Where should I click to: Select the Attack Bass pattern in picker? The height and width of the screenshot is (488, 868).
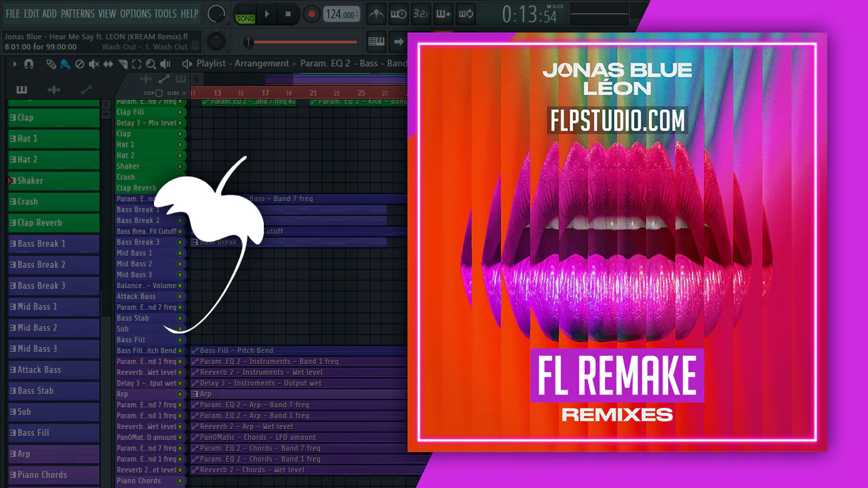(54, 369)
